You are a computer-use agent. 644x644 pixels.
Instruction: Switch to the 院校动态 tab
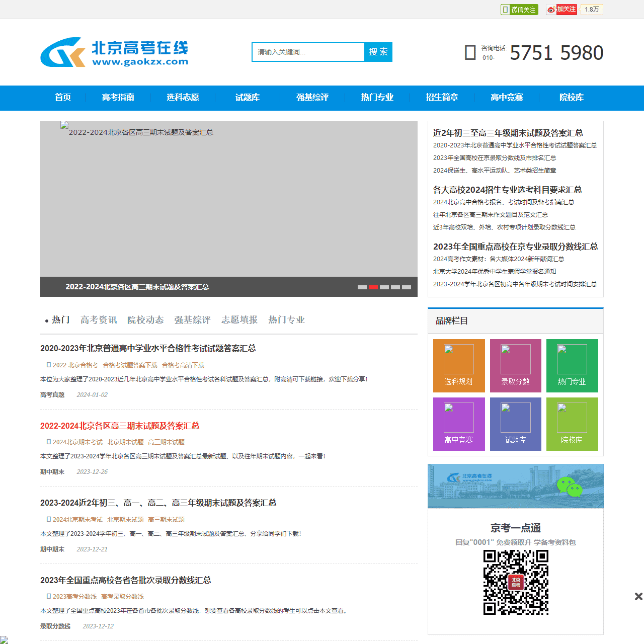[145, 320]
